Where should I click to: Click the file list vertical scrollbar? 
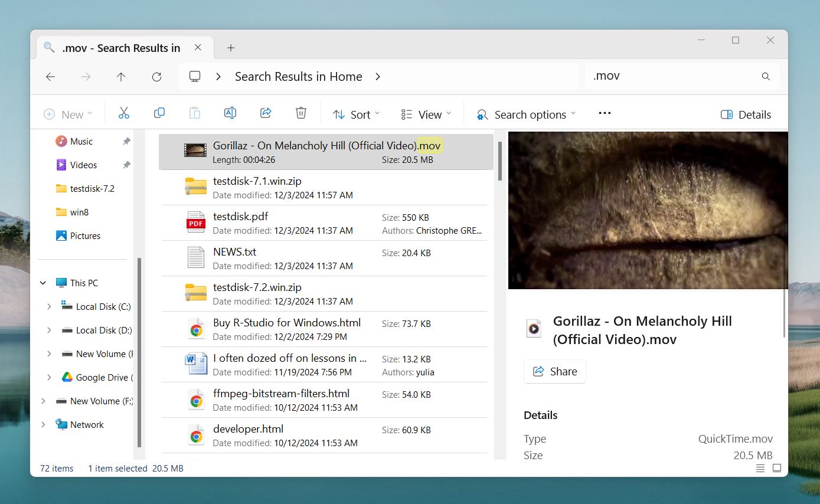[499, 161]
